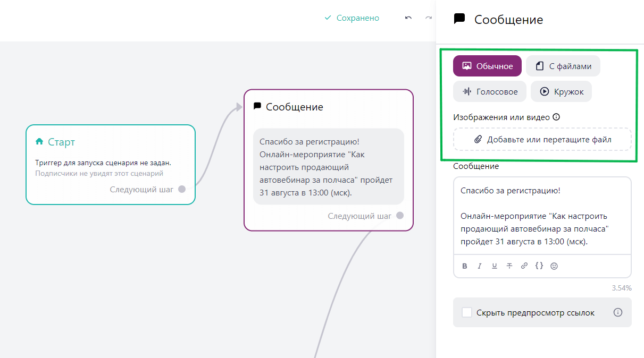Click the paperclip attachment icon
Screen dimensions: 644x358
478,140
